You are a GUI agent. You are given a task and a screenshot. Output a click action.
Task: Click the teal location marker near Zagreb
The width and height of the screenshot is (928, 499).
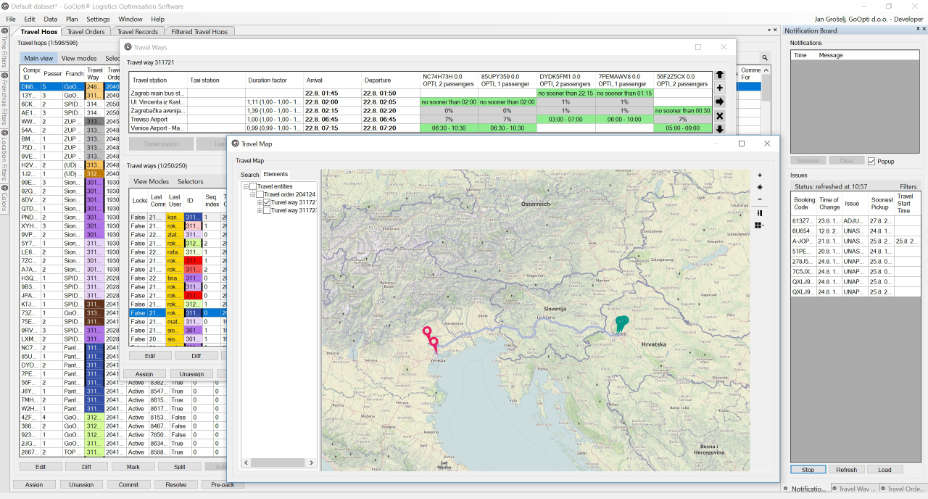point(622,322)
